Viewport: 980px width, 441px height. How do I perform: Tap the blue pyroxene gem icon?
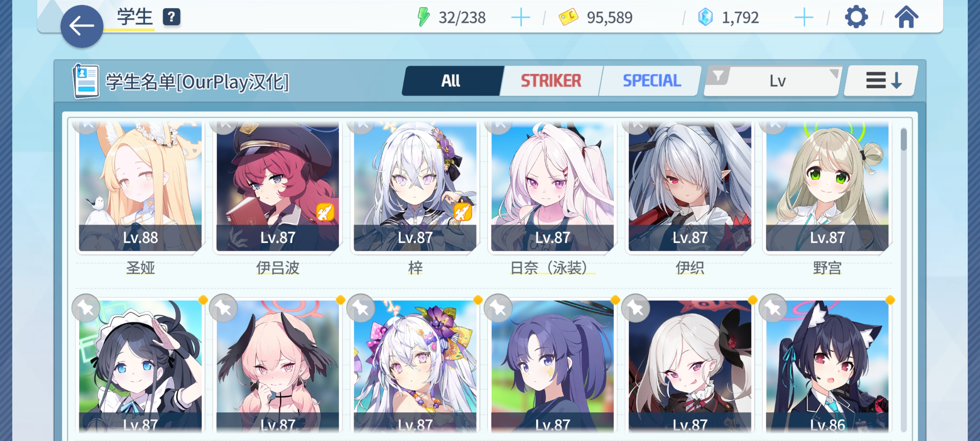pyautogui.click(x=705, y=17)
